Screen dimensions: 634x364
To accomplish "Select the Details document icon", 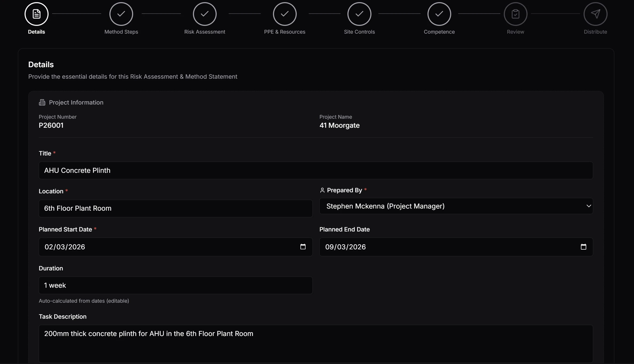I will 36,14.
